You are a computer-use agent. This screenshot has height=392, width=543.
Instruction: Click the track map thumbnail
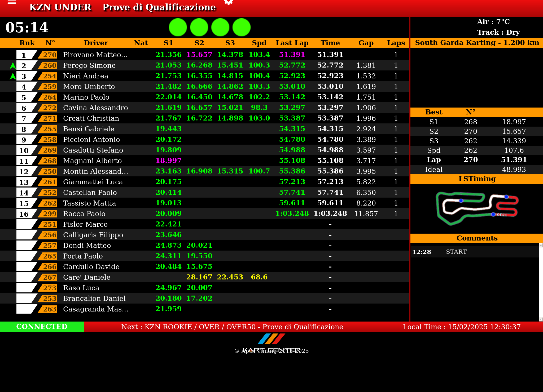pyautogui.click(x=477, y=208)
